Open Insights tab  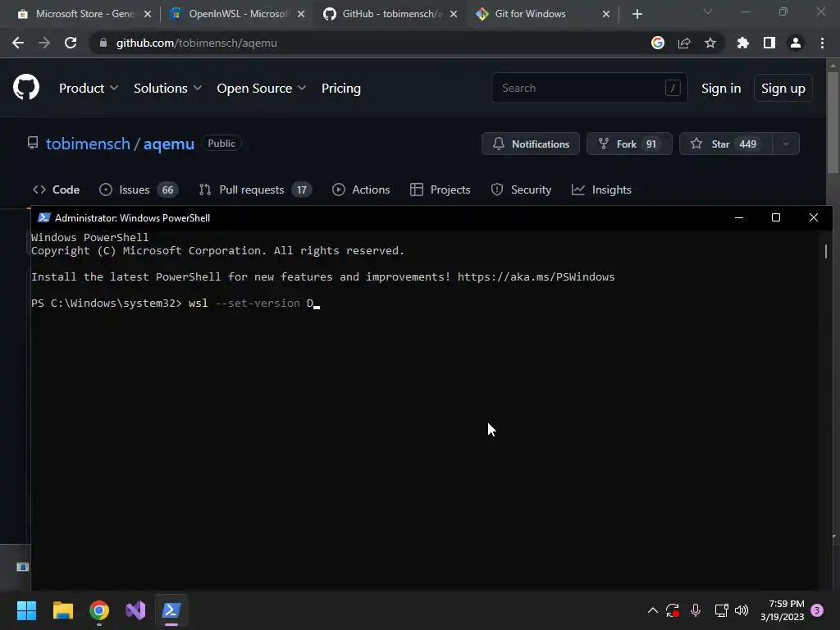[x=601, y=189]
